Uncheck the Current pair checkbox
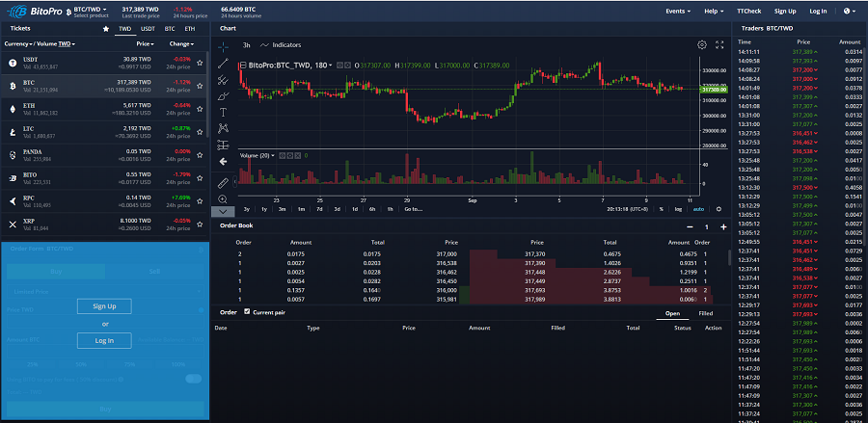The image size is (868, 423). (x=247, y=312)
